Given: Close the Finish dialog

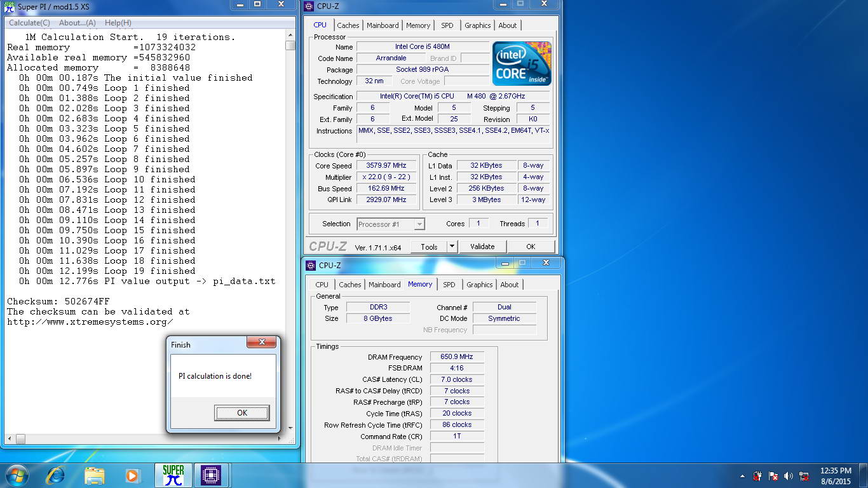Looking at the screenshot, I should (x=261, y=343).
